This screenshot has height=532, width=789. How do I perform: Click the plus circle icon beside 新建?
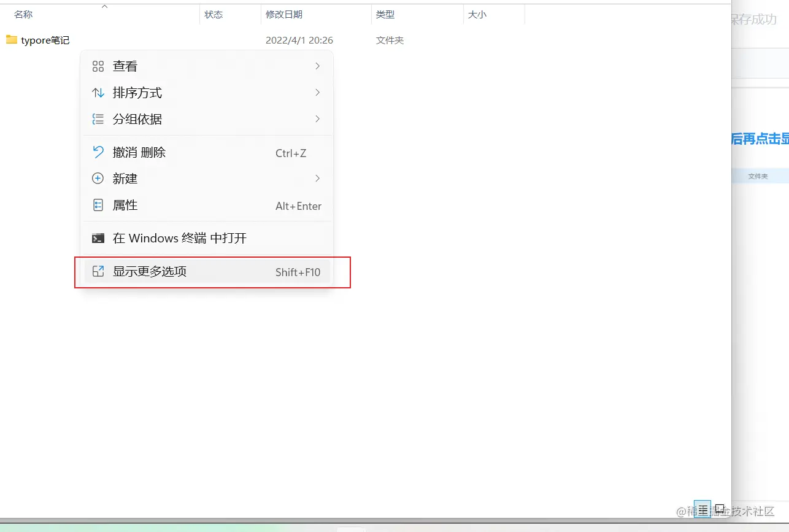pos(98,179)
